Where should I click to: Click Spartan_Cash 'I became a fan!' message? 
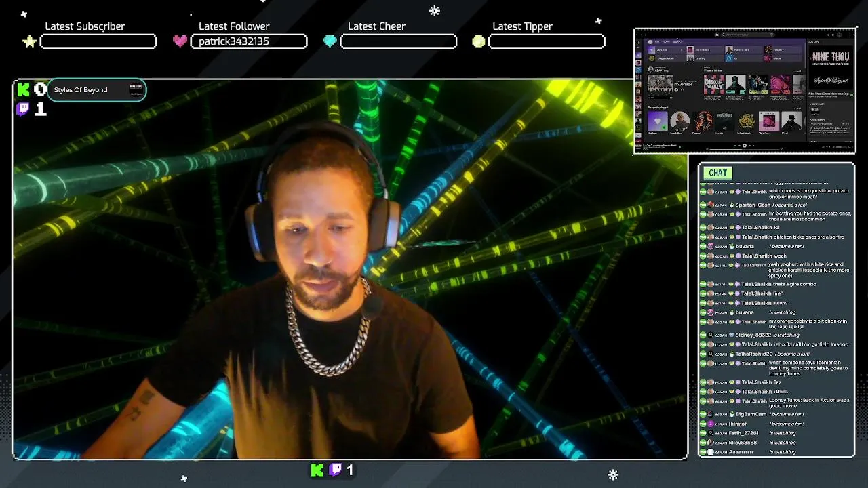pyautogui.click(x=775, y=205)
